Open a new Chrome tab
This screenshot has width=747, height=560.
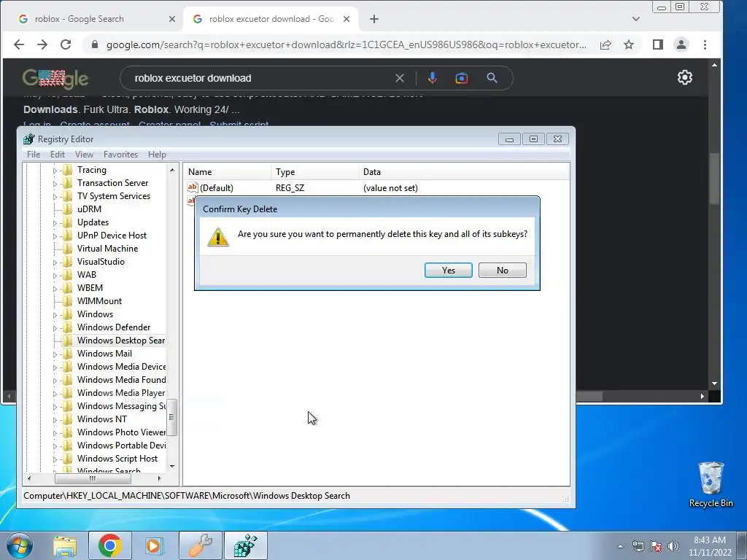374,19
